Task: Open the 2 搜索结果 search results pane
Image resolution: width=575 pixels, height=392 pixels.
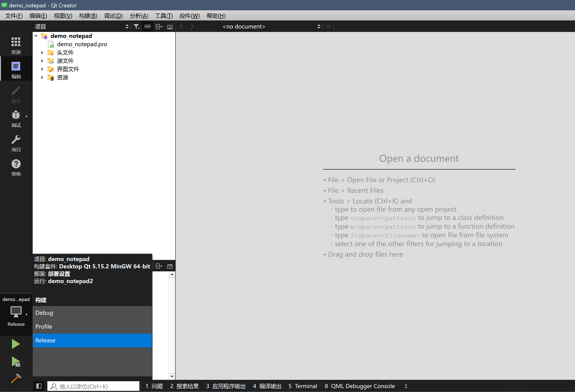Action: click(184, 386)
